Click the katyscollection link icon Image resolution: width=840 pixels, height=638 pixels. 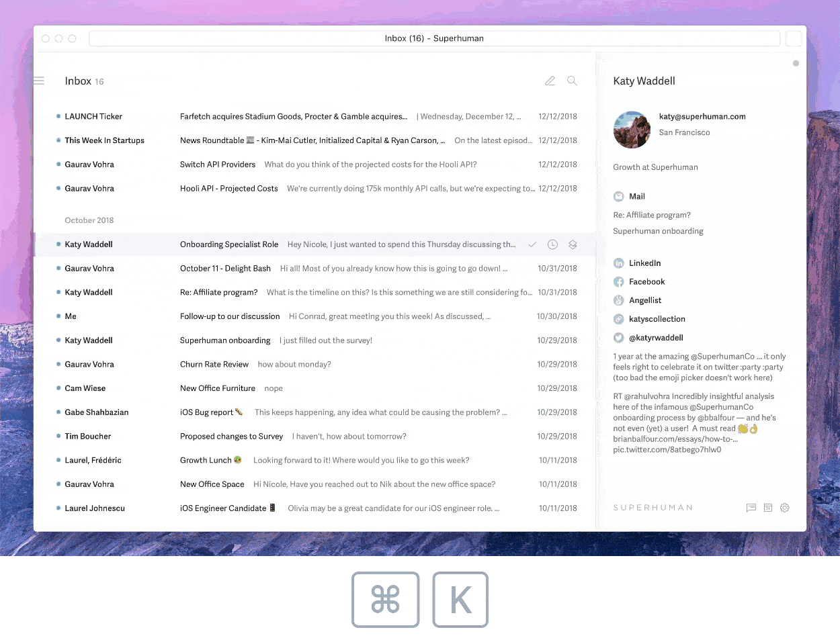coord(619,319)
